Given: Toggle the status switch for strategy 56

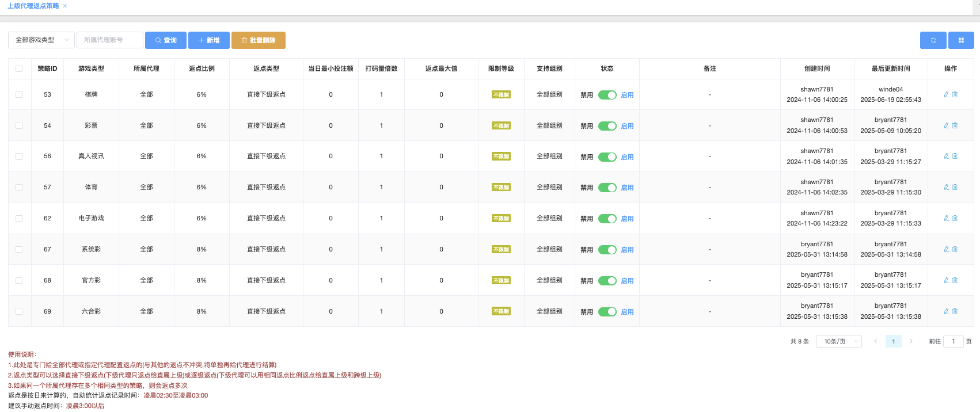Looking at the screenshot, I should 607,157.
